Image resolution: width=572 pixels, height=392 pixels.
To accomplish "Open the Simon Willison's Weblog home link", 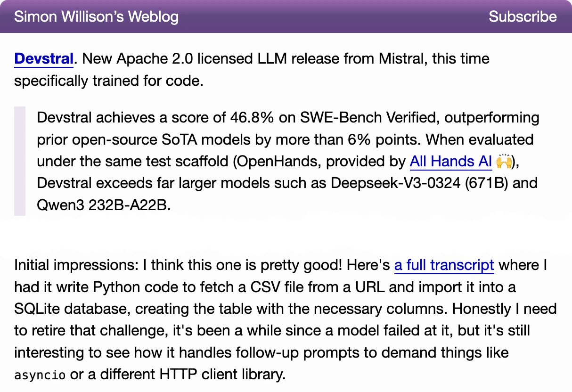I will pos(96,16).
